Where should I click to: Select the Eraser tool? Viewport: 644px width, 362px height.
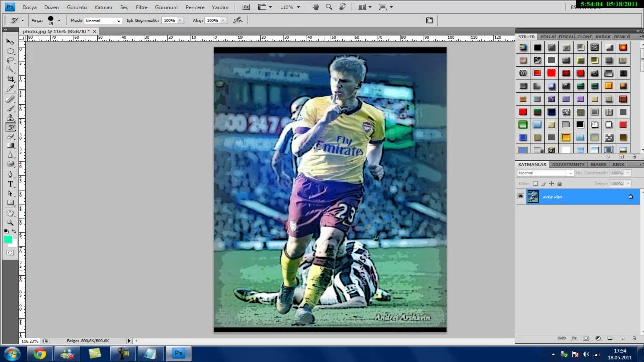pyautogui.click(x=10, y=136)
